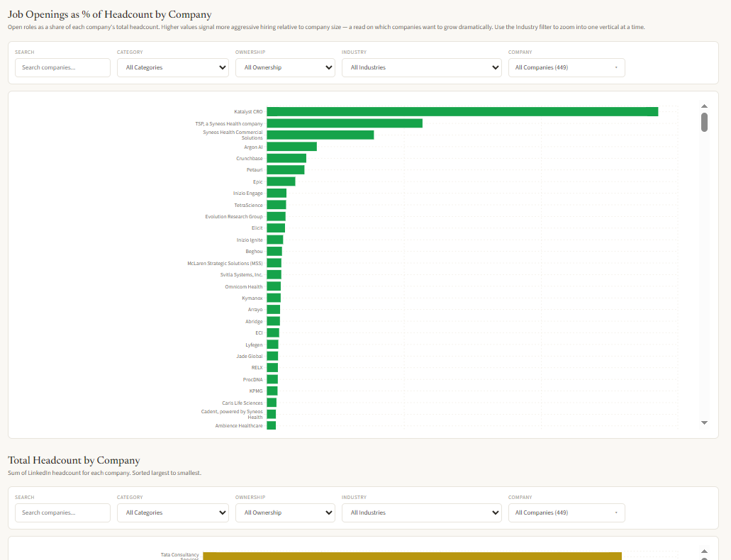Viewport: 731px width, 560px height.
Task: Click the McLaren Strategic Solutions (MSS) label
Action: tap(225, 264)
